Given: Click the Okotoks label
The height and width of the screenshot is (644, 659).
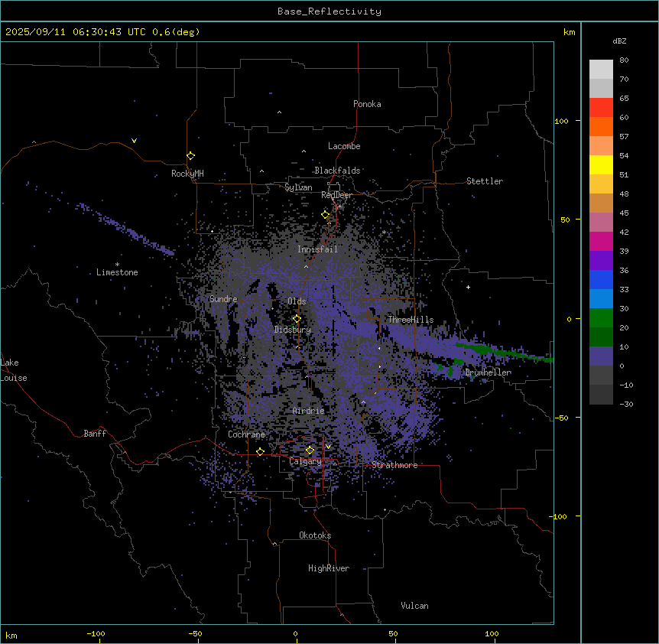Looking at the screenshot, I should (315, 535).
